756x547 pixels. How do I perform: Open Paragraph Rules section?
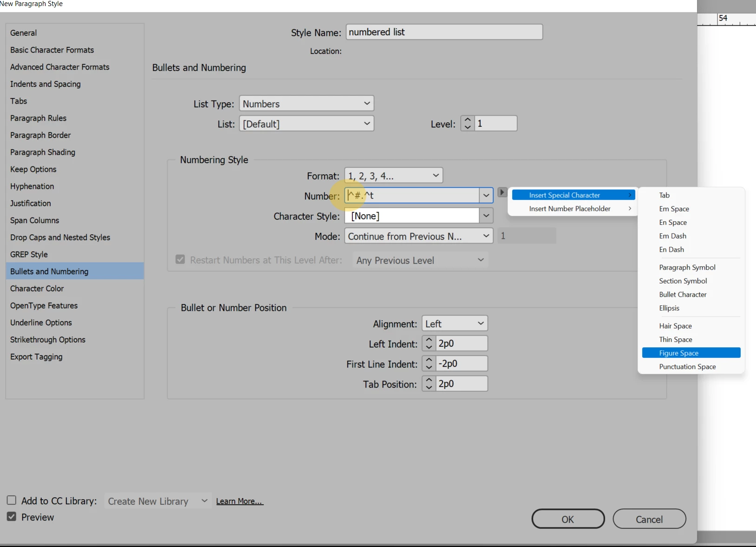click(75, 118)
